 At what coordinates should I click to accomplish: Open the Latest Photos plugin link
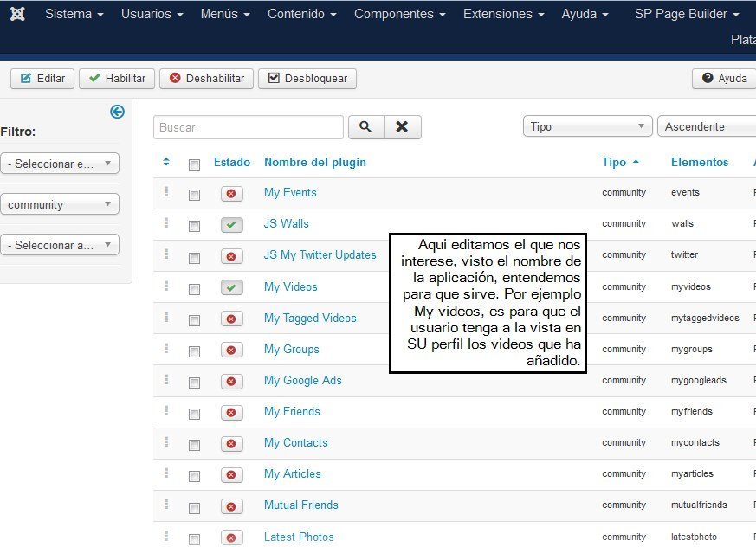click(299, 537)
